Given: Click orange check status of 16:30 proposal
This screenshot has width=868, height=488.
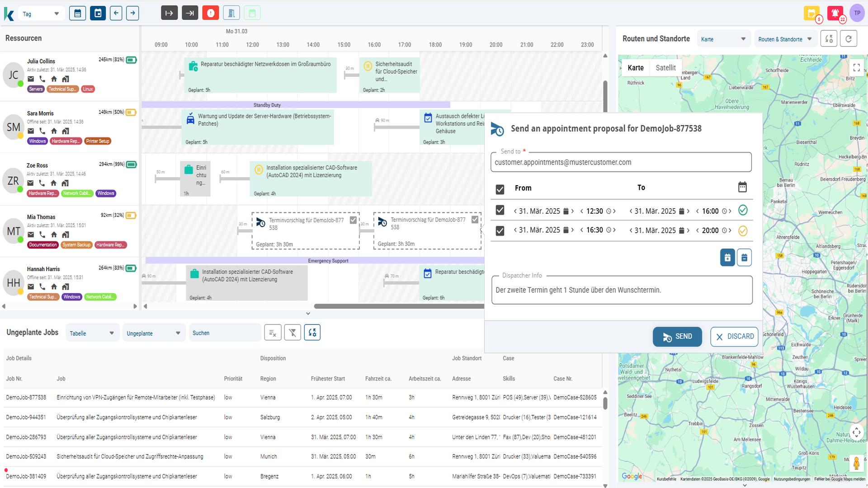Looking at the screenshot, I should point(742,231).
